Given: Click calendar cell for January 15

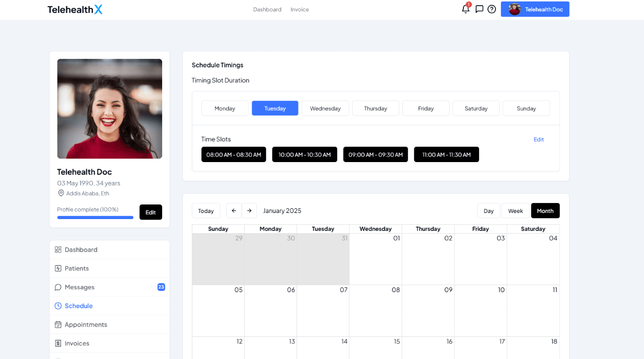Looking at the screenshot, I should coord(376,348).
